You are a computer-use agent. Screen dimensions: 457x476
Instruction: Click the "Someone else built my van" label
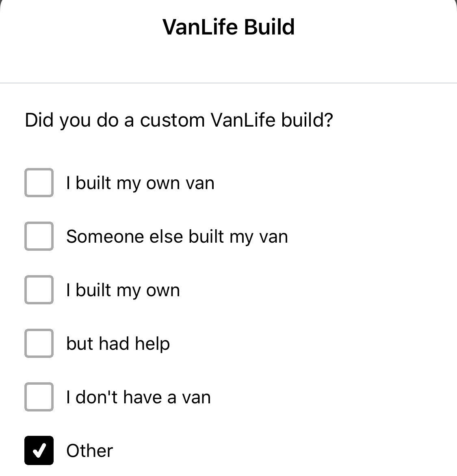point(177,237)
